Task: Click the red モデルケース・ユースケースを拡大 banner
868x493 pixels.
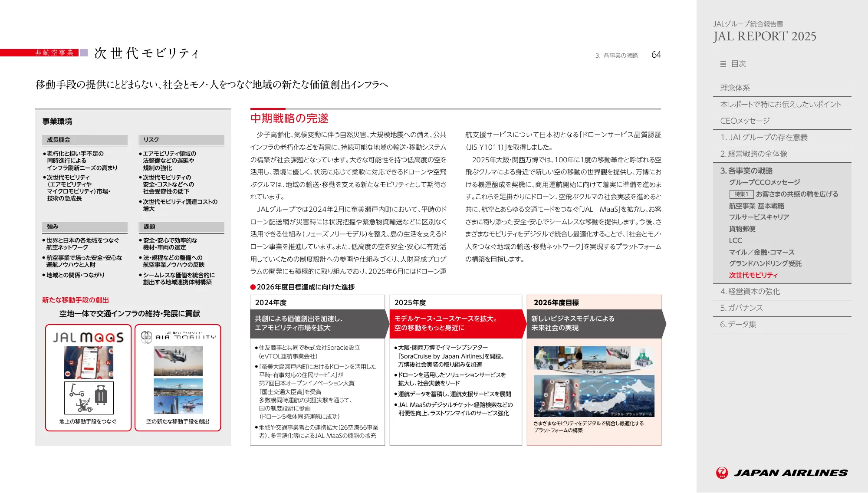Action: click(457, 324)
